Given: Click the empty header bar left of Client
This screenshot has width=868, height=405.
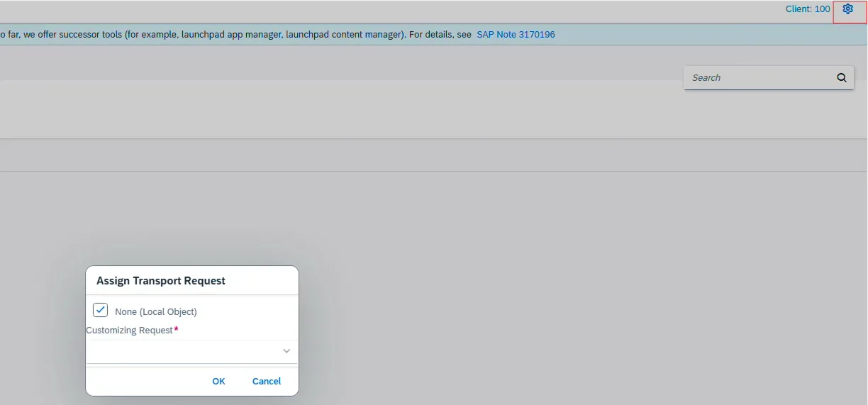Looking at the screenshot, I should [x=425, y=10].
